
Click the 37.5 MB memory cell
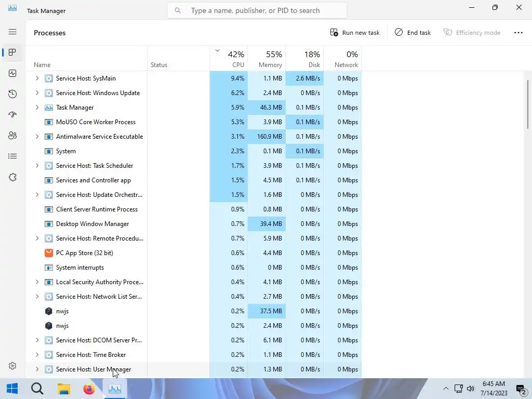point(267,311)
